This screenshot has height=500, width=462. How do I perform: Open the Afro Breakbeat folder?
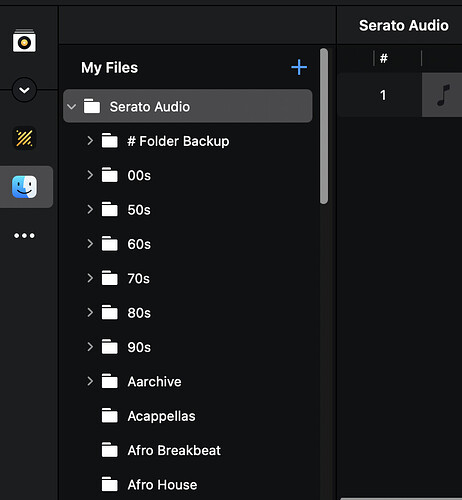[188, 450]
